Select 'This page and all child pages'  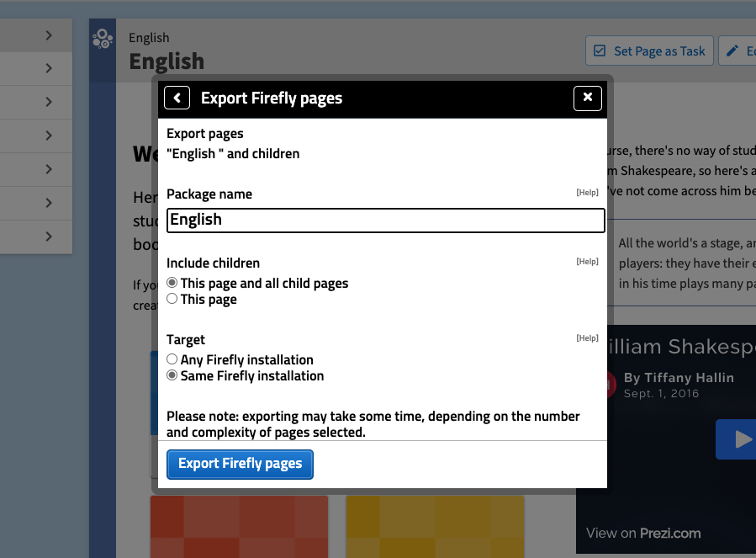pos(172,283)
